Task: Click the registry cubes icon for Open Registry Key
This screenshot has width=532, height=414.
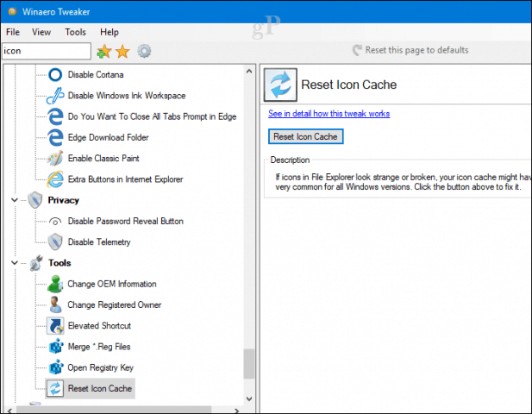Action: [56, 367]
